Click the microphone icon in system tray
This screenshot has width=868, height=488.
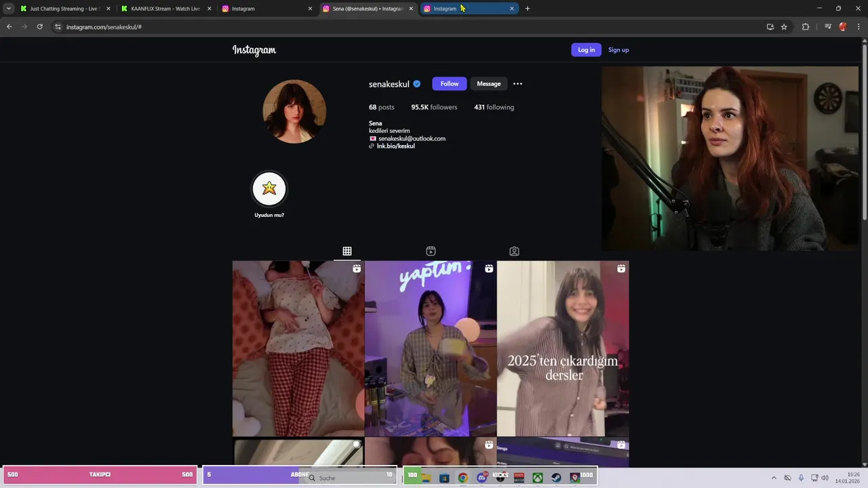click(801, 478)
